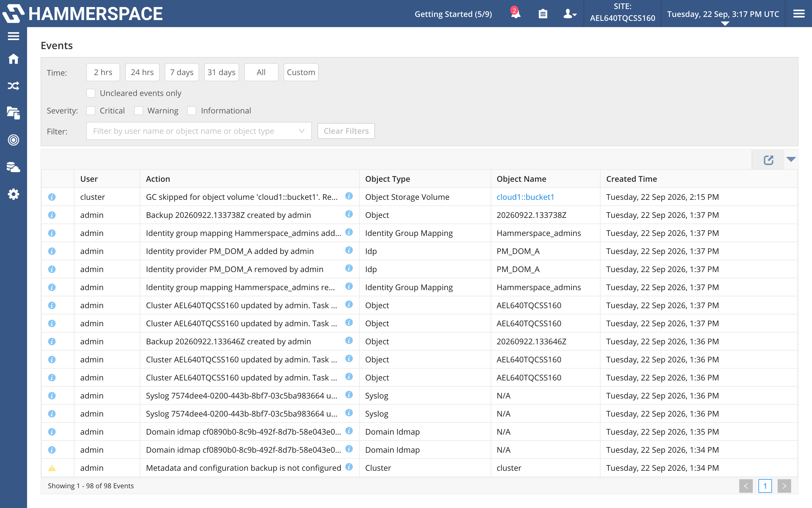Image resolution: width=812 pixels, height=508 pixels.
Task: Click the Hammerspace logo
Action: 82,14
